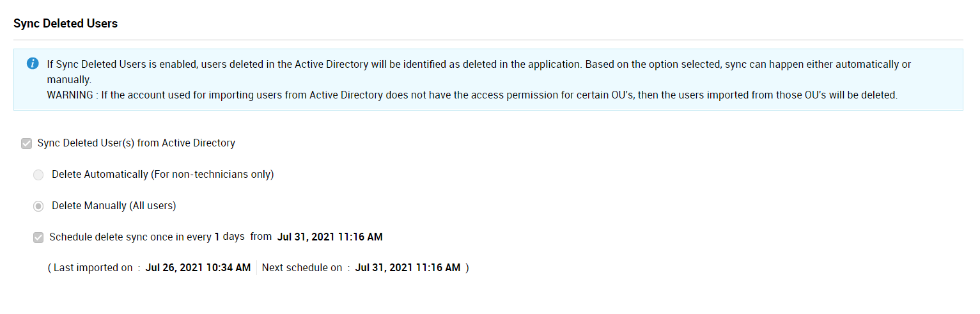Click the "1" interval value before days

[x=217, y=237]
